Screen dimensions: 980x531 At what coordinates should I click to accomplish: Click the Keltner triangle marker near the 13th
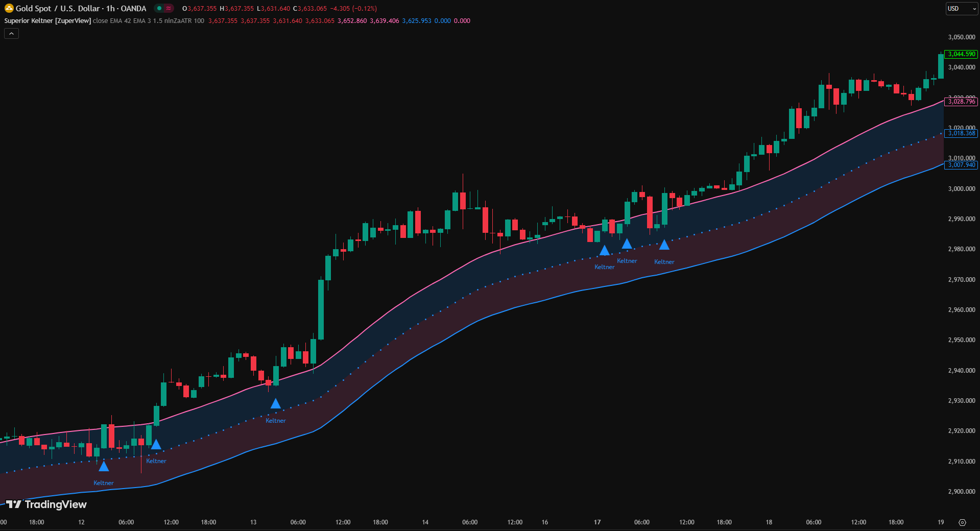(275, 404)
